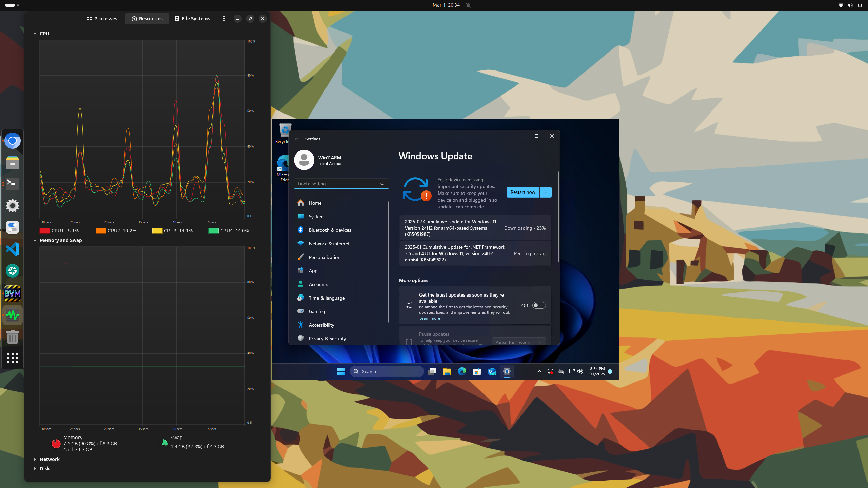Click System Monitor icon in the dock
Screen dimensions: 868x488
(x=13, y=315)
